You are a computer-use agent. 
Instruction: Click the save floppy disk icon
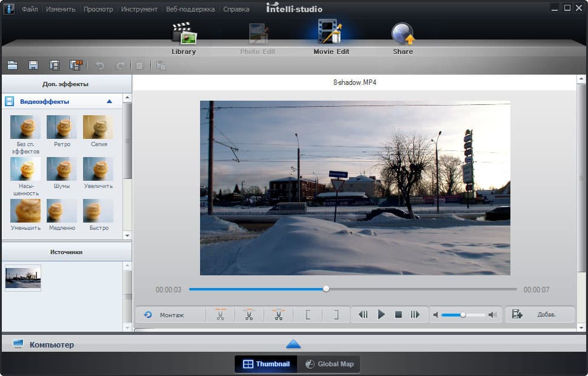pos(33,65)
